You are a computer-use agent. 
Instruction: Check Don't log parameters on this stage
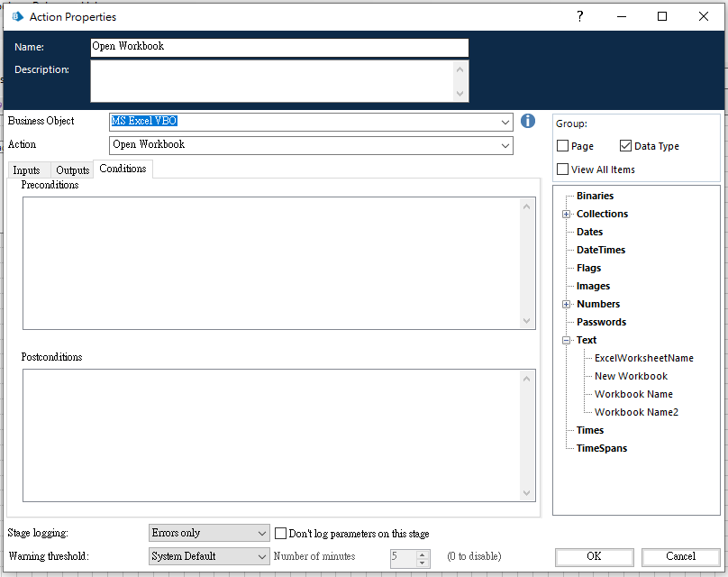280,534
